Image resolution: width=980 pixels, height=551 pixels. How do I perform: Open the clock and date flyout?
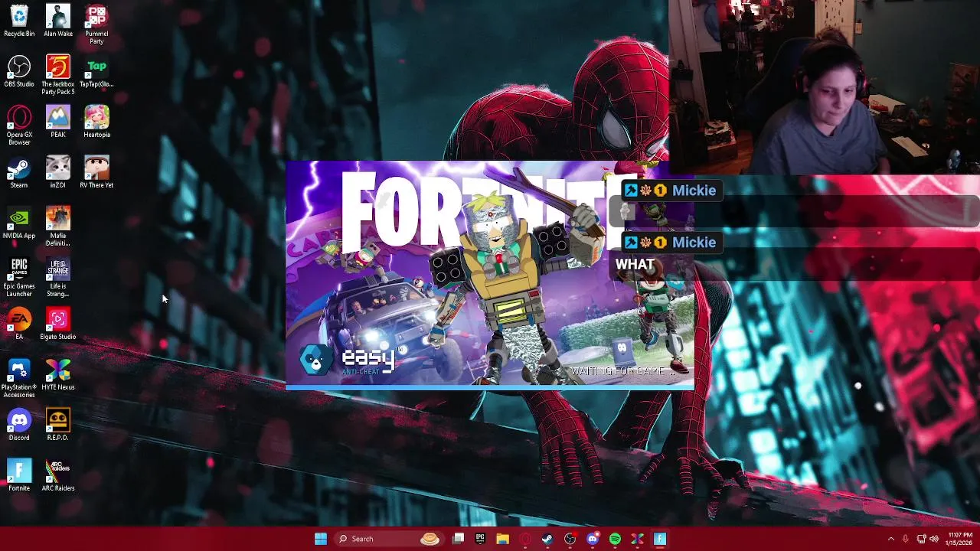(958, 539)
